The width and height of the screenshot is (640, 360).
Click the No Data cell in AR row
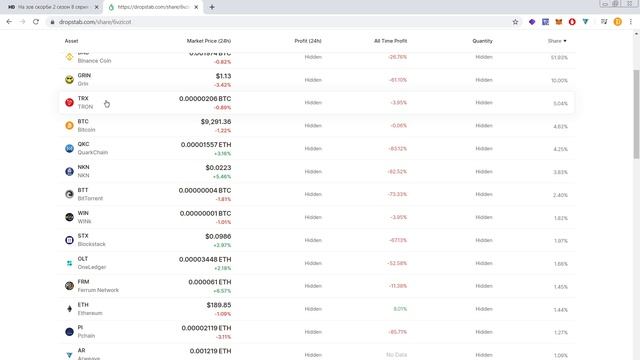(x=396, y=355)
